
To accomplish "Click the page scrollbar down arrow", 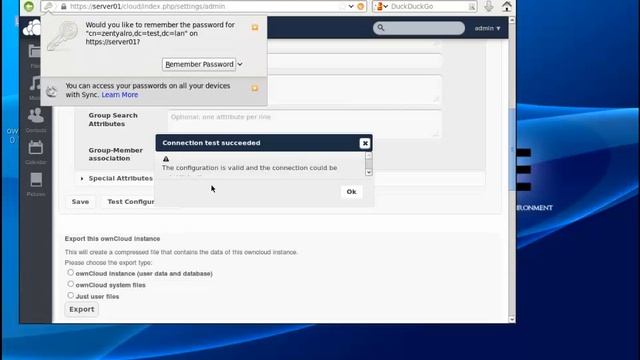I will (x=512, y=319).
